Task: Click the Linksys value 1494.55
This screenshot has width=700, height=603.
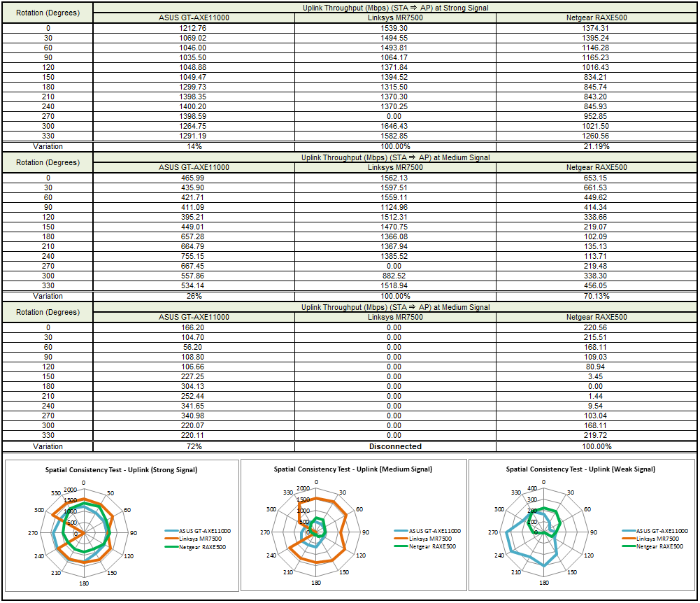Action: (394, 38)
